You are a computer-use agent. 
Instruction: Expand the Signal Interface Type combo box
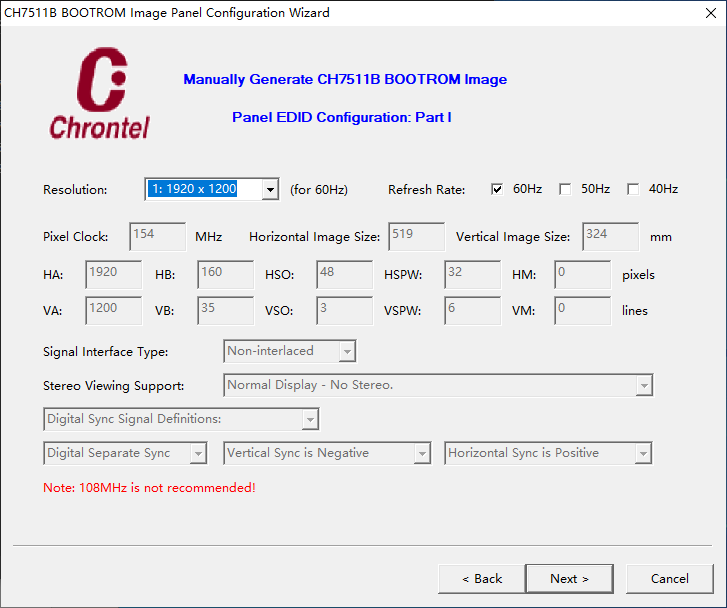[347, 352]
